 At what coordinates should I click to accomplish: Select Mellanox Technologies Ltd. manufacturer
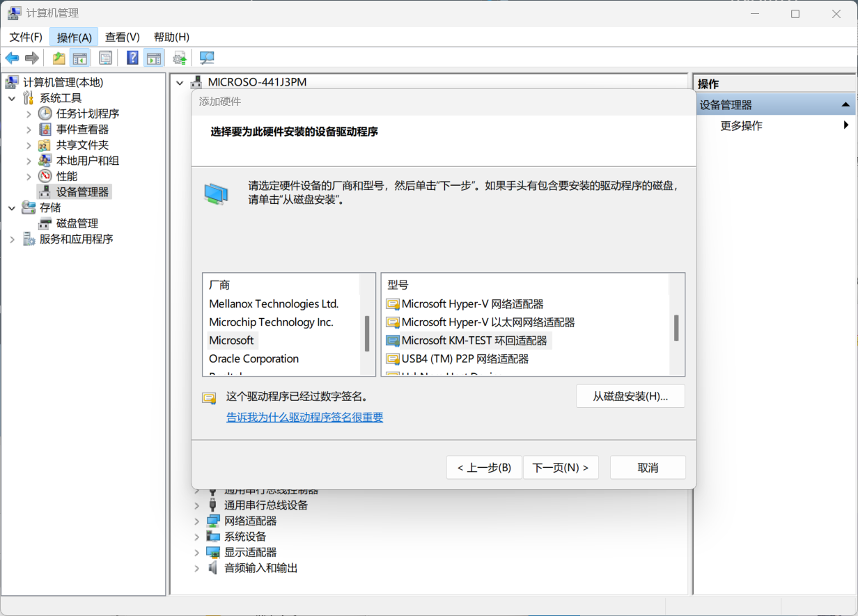pos(274,303)
